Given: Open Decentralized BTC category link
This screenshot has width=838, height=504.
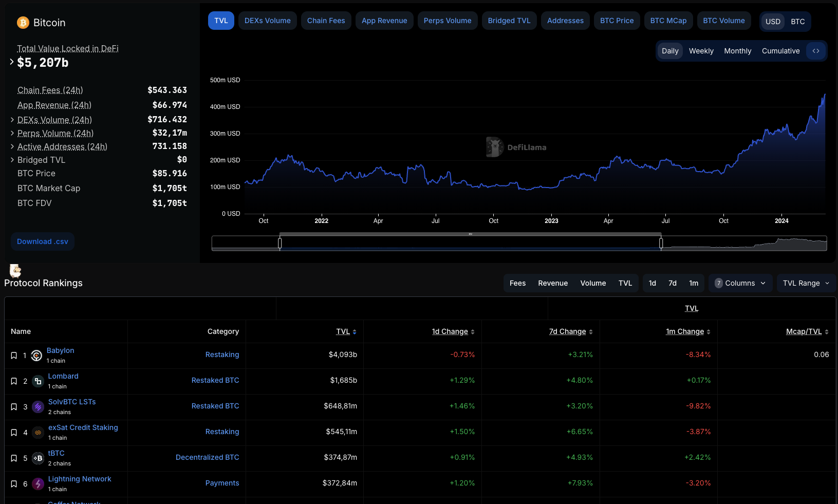Looking at the screenshot, I should pos(208,457).
